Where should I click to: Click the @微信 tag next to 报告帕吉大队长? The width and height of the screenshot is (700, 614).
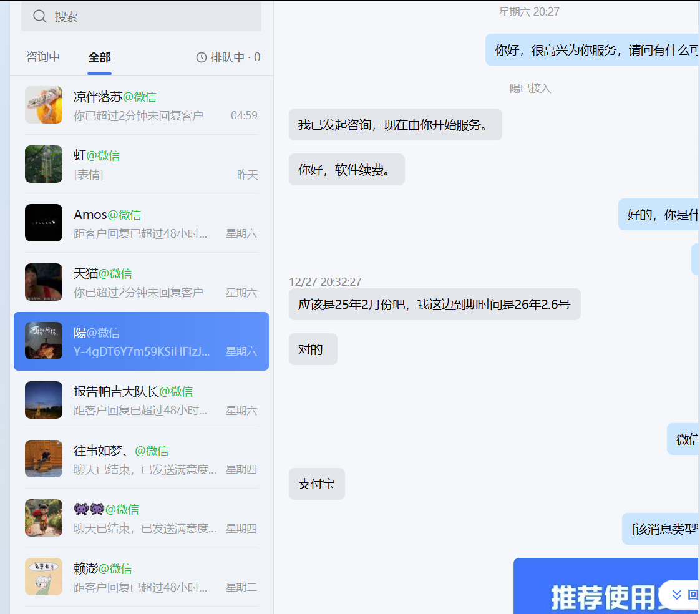click(175, 391)
